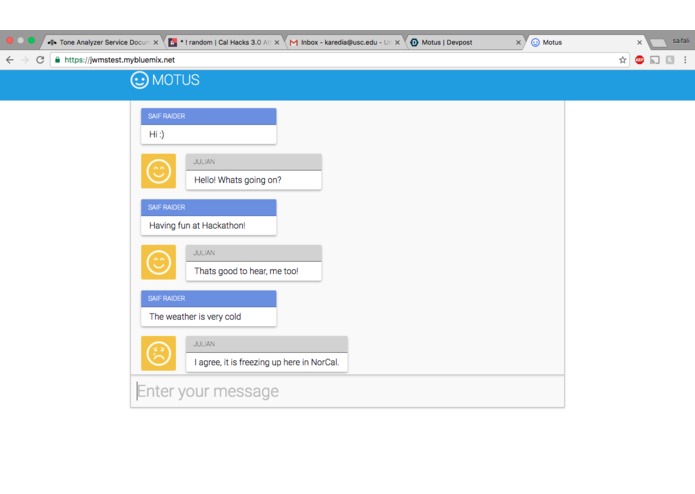Click 'Hello! Whats going on?' message

pyautogui.click(x=238, y=180)
